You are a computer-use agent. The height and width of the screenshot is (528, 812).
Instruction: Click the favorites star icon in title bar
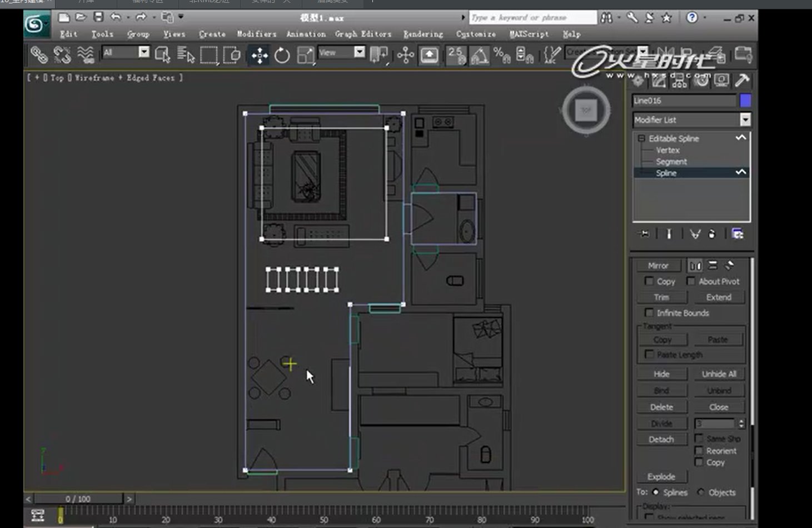667,18
